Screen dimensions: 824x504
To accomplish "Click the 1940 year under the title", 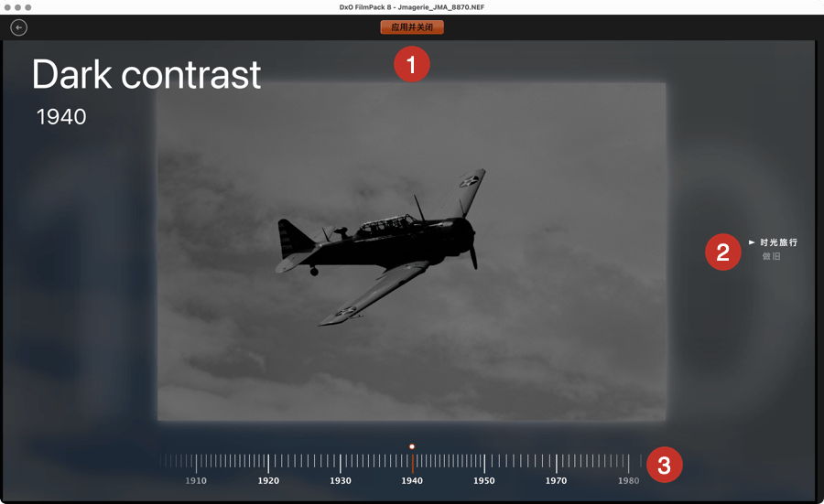I will pos(61,117).
